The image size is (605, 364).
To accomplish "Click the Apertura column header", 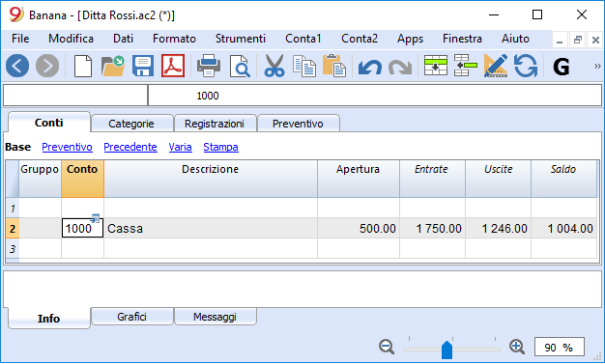I will coord(358,179).
